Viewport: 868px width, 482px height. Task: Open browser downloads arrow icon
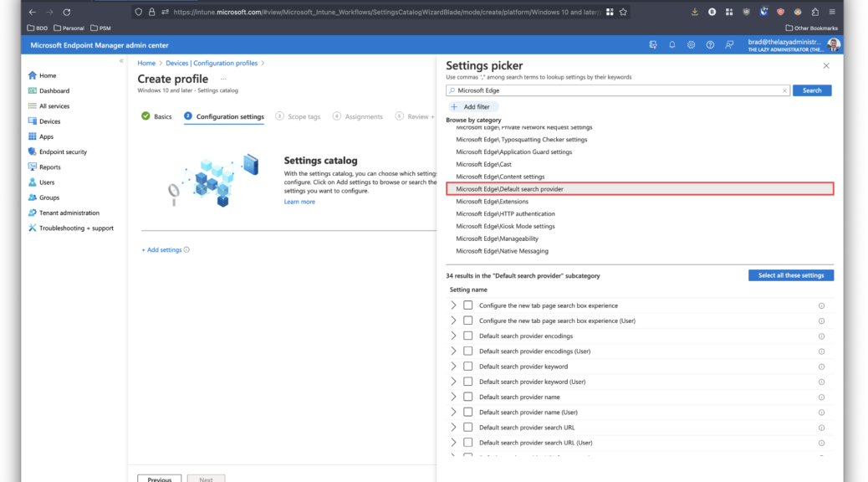pos(695,12)
